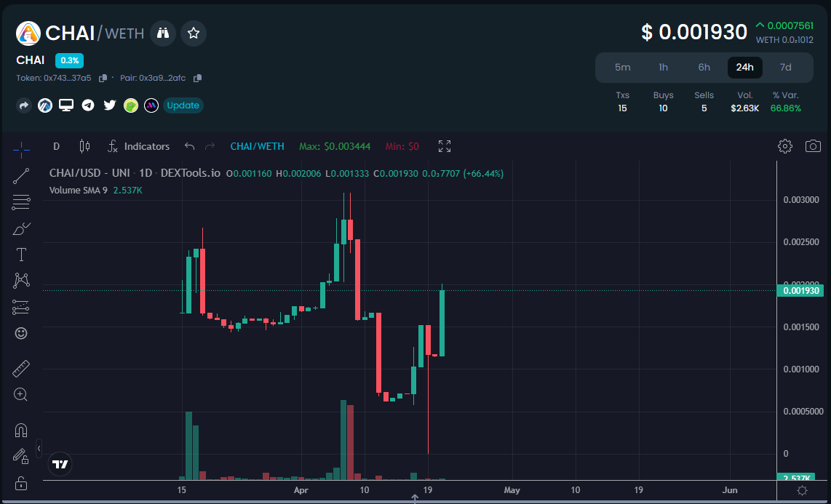
Task: Click the Update button
Action: coord(183,105)
